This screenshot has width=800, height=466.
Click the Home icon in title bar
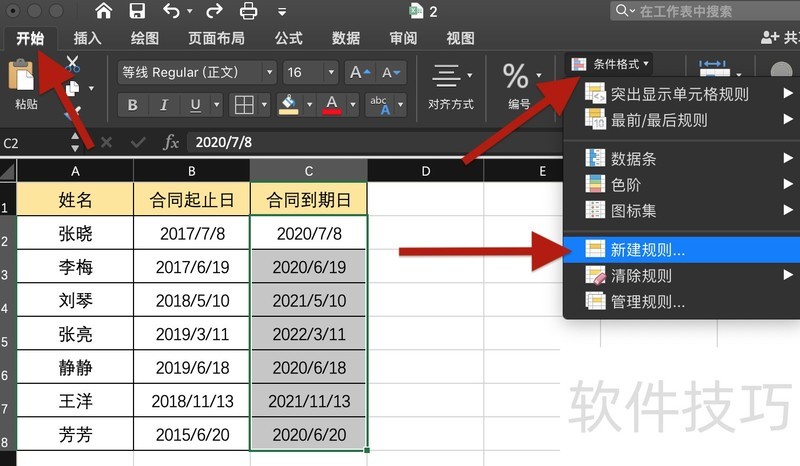(104, 11)
